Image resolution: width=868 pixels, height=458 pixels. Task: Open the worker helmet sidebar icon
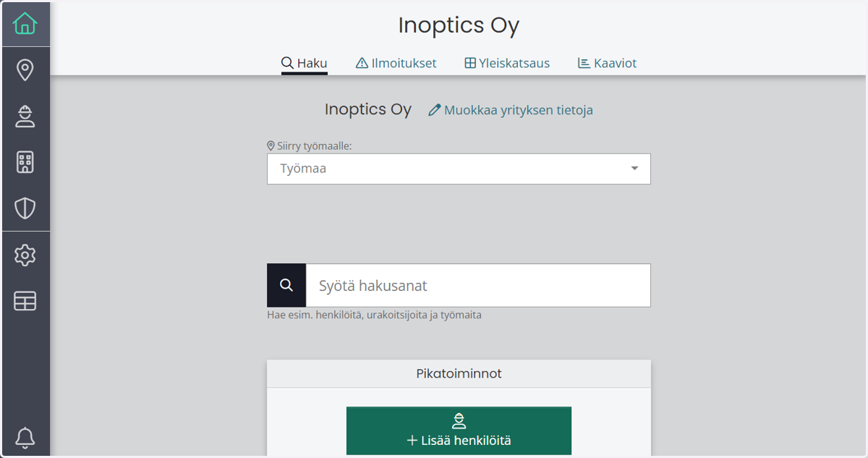[x=25, y=116]
